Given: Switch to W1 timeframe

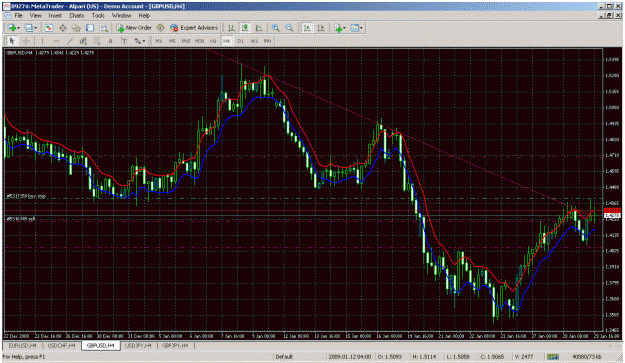Looking at the screenshot, I should coord(254,41).
